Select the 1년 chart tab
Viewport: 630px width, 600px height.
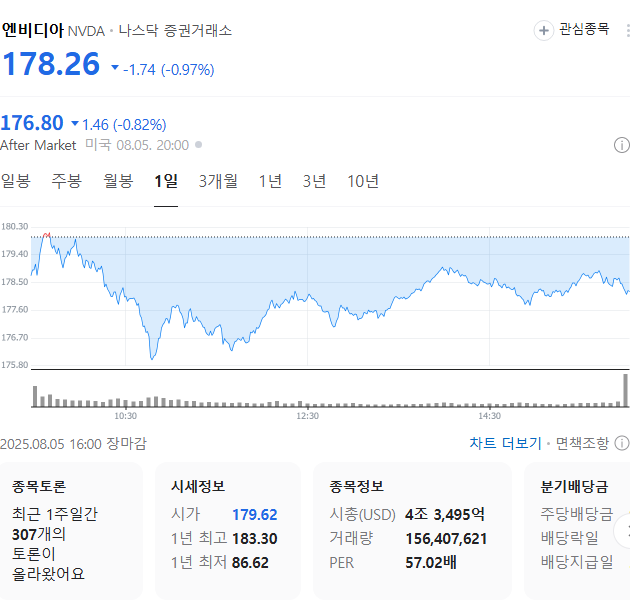coord(270,181)
